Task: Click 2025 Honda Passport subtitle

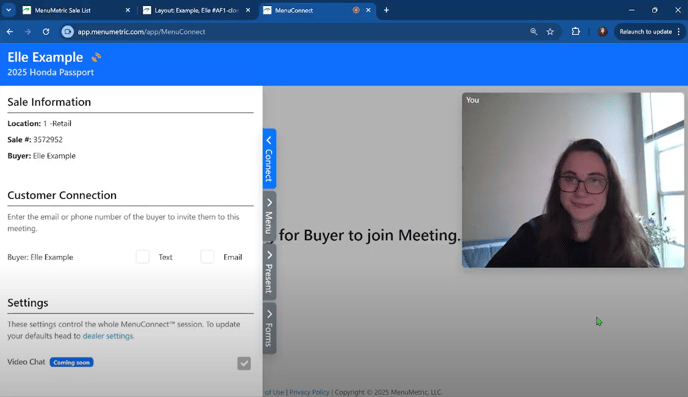Action: (x=50, y=72)
